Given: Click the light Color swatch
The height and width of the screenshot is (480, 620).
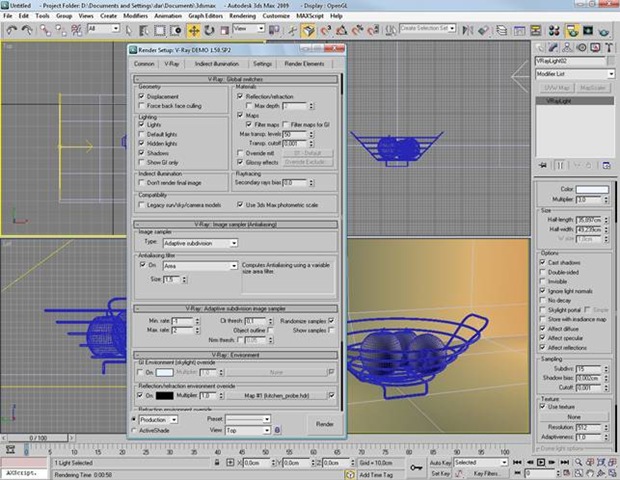Looking at the screenshot, I should [591, 189].
